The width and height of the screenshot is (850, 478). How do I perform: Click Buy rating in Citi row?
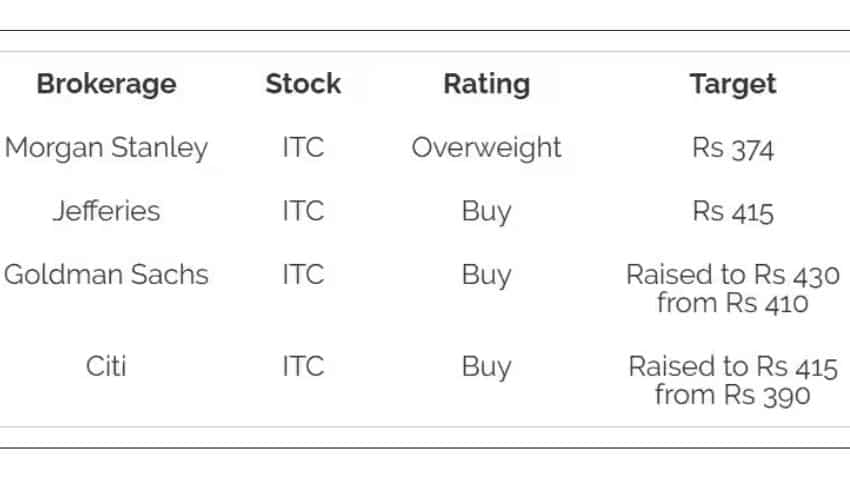pyautogui.click(x=486, y=366)
